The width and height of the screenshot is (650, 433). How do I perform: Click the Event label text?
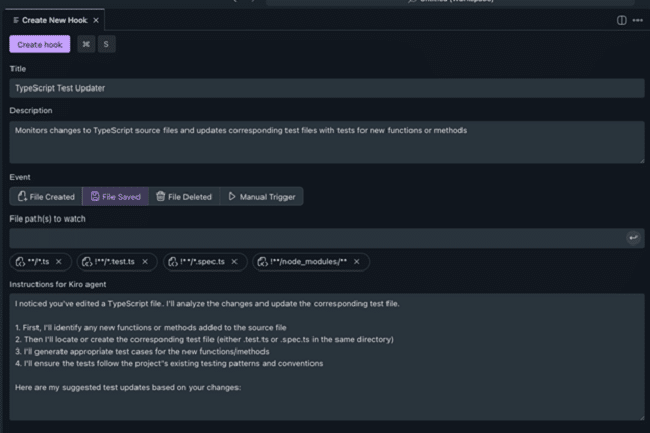coord(20,177)
